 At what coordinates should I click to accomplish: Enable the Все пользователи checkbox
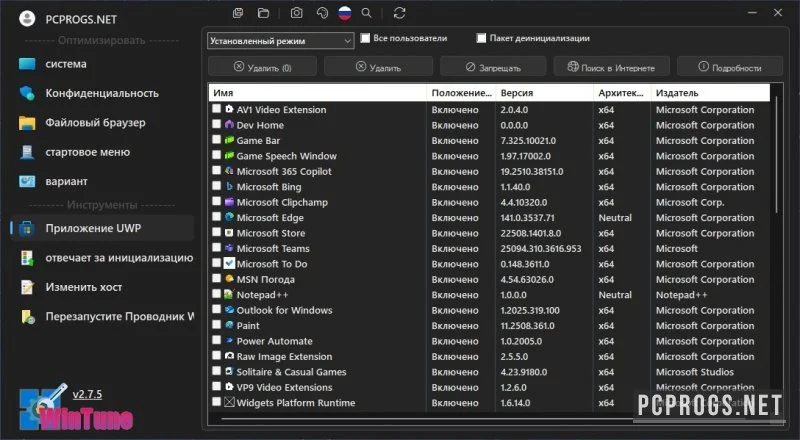365,38
